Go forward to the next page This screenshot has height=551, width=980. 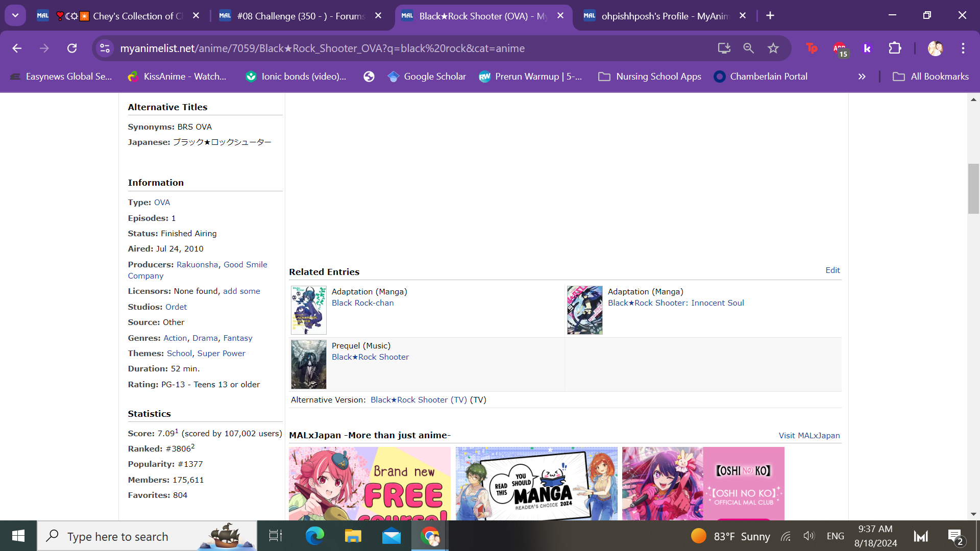pyautogui.click(x=44, y=48)
